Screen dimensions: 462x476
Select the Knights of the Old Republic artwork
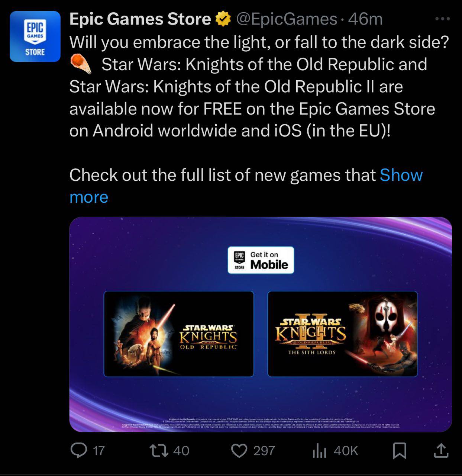[179, 334]
